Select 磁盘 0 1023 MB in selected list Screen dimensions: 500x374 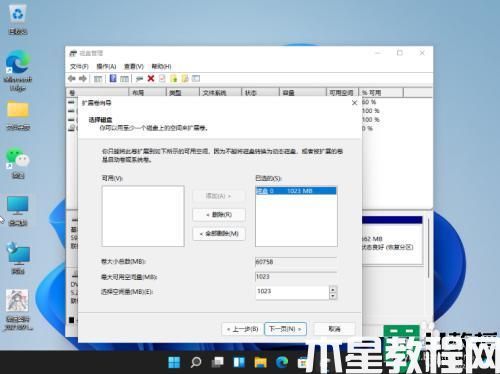click(x=296, y=191)
